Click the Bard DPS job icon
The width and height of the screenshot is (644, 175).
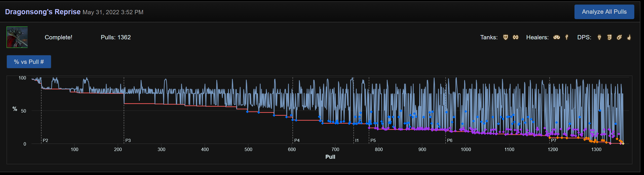click(609, 37)
